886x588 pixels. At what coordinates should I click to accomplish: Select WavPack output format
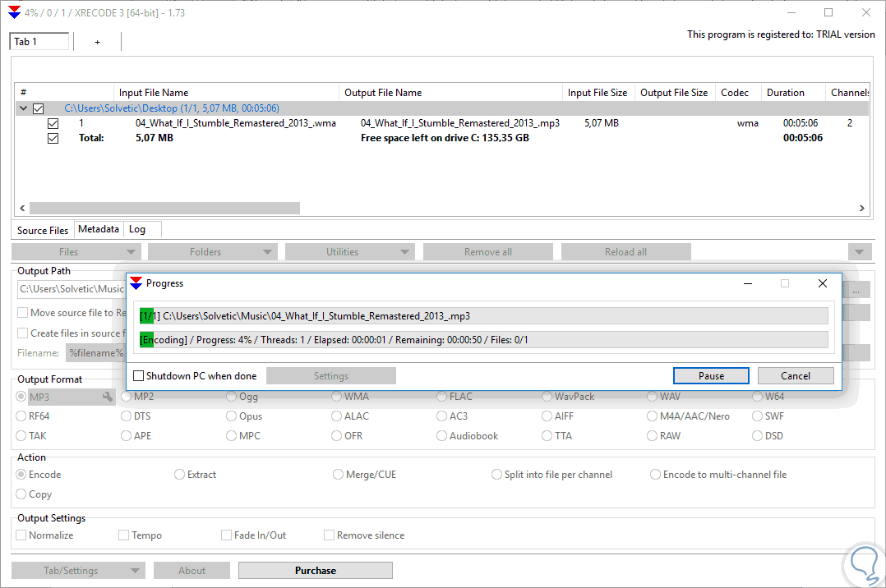point(547,397)
